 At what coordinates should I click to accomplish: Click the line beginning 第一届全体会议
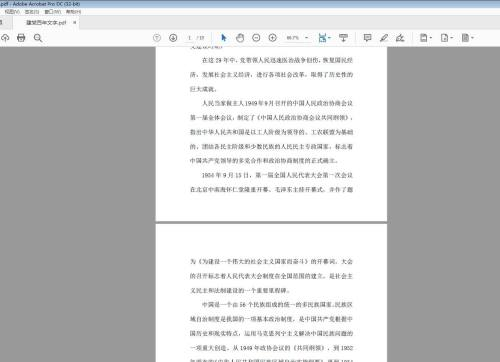pyautogui.click(x=271, y=118)
